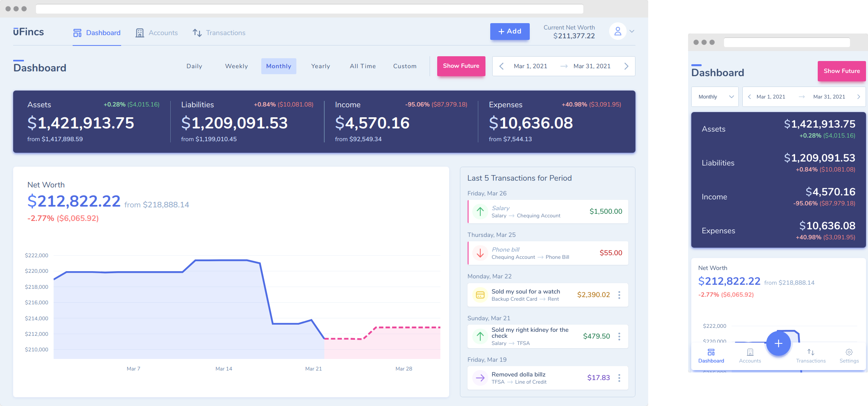
Task: Click the floating plus button on mobile view
Action: (778, 343)
